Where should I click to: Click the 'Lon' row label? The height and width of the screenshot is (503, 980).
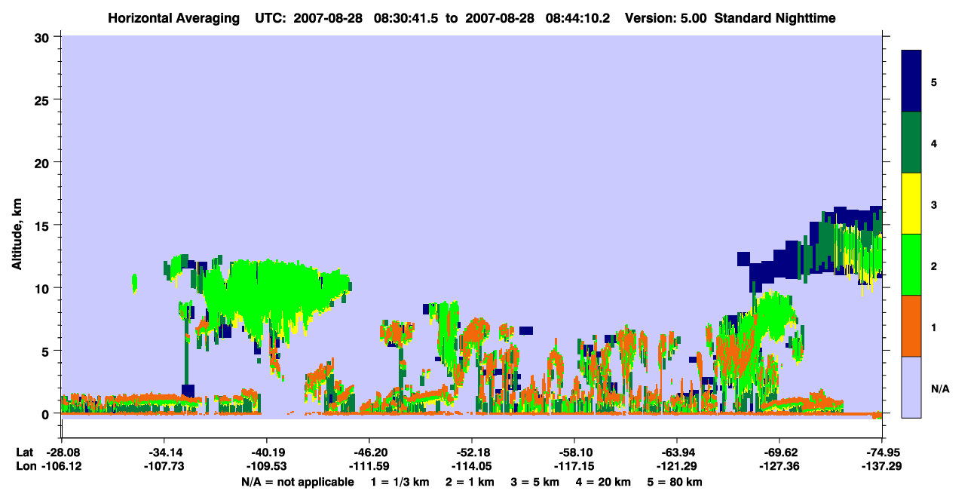pyautogui.click(x=26, y=467)
